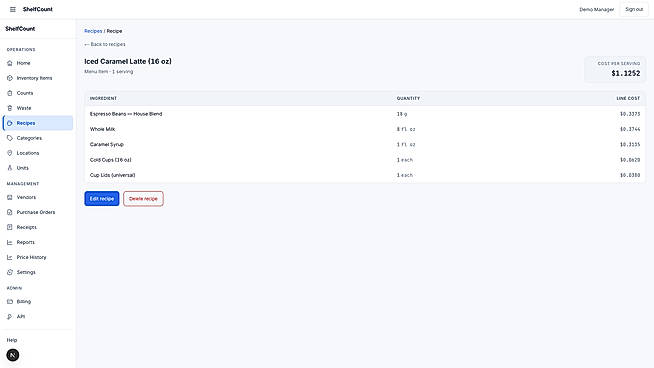654x368 pixels.
Task: Click the Edit recipe button
Action: (x=102, y=199)
